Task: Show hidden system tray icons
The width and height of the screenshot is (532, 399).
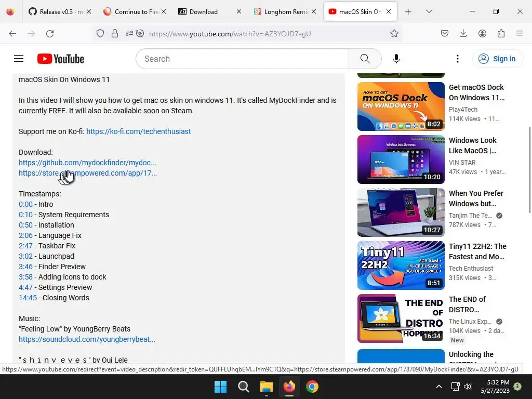Action: tap(438, 387)
